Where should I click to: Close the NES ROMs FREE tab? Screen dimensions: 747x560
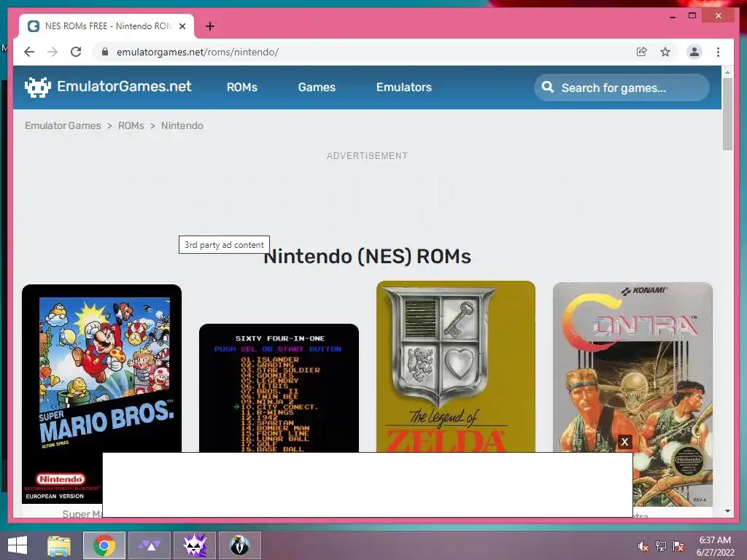[182, 26]
